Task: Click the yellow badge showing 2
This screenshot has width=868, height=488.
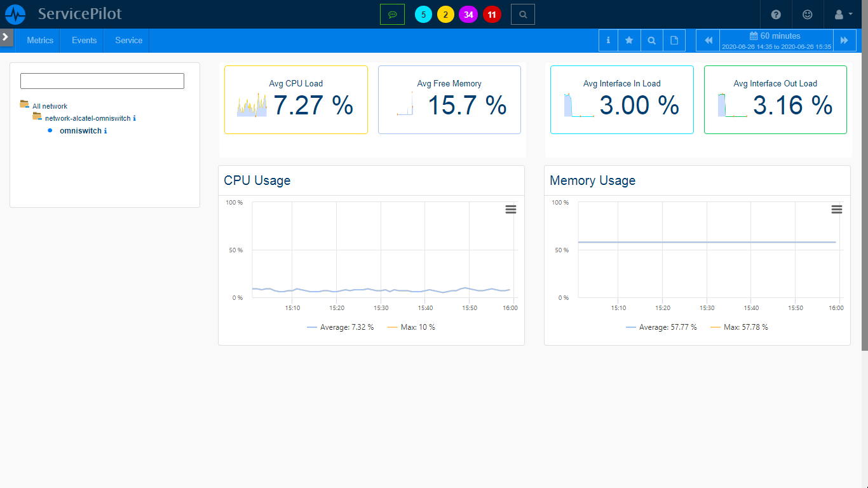Action: (x=445, y=14)
